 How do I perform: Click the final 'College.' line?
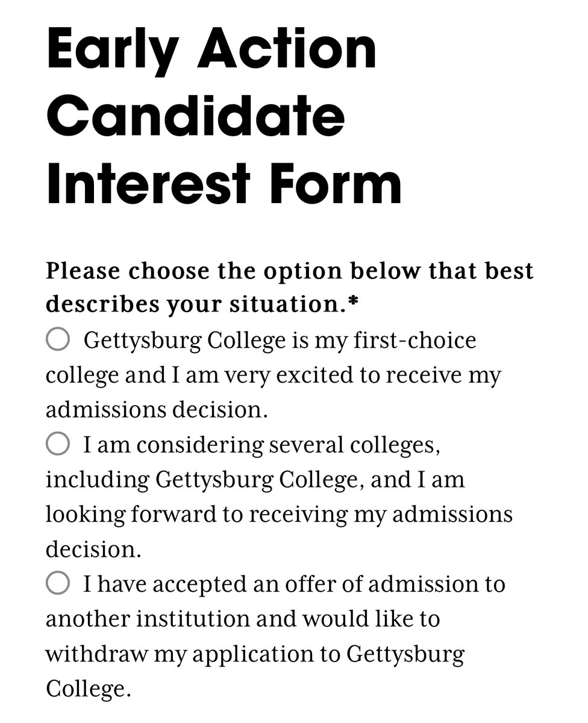tap(88, 689)
